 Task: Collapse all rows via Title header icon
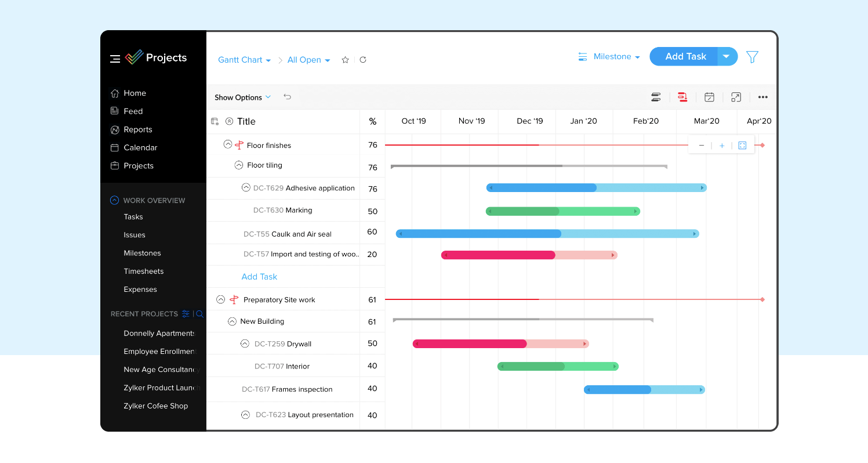(x=229, y=121)
